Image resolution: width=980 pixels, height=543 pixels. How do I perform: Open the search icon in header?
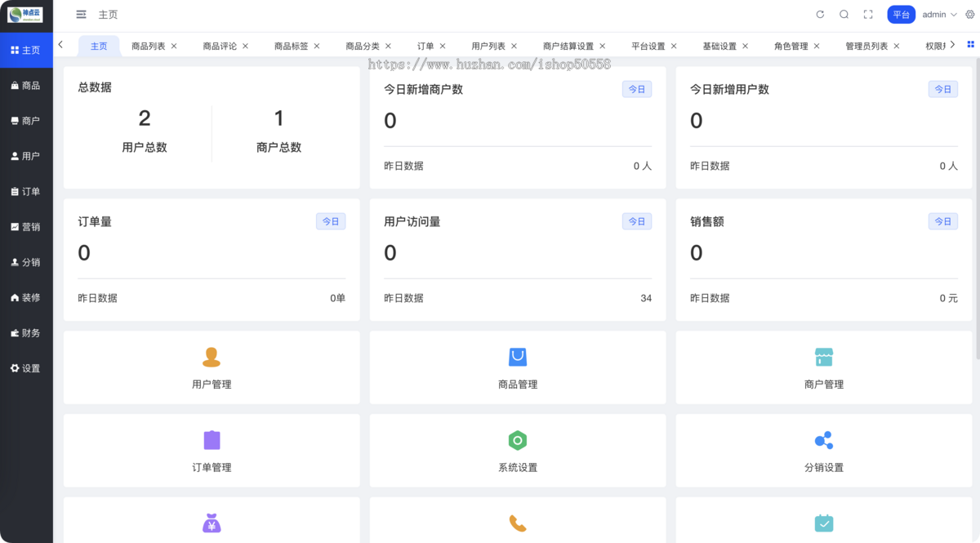click(x=844, y=15)
